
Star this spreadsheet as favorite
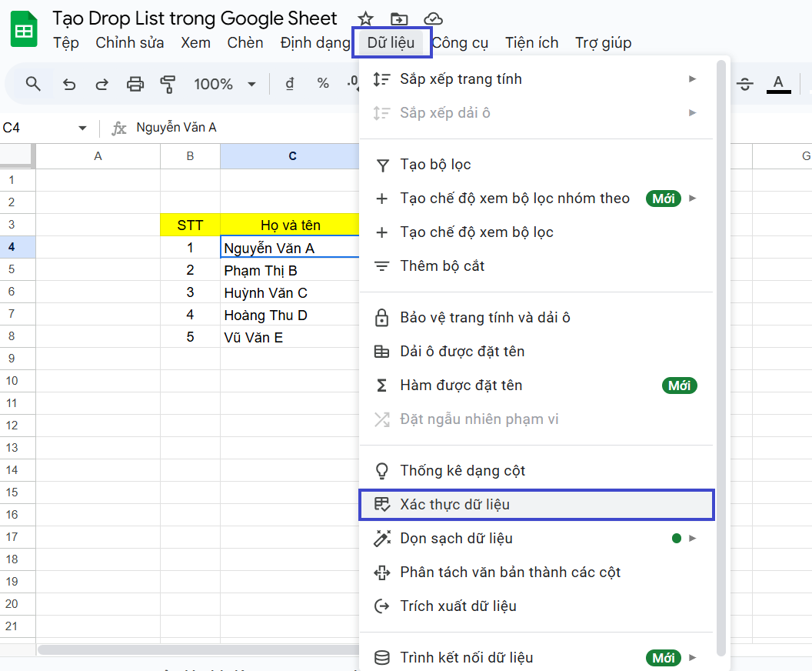point(364,18)
